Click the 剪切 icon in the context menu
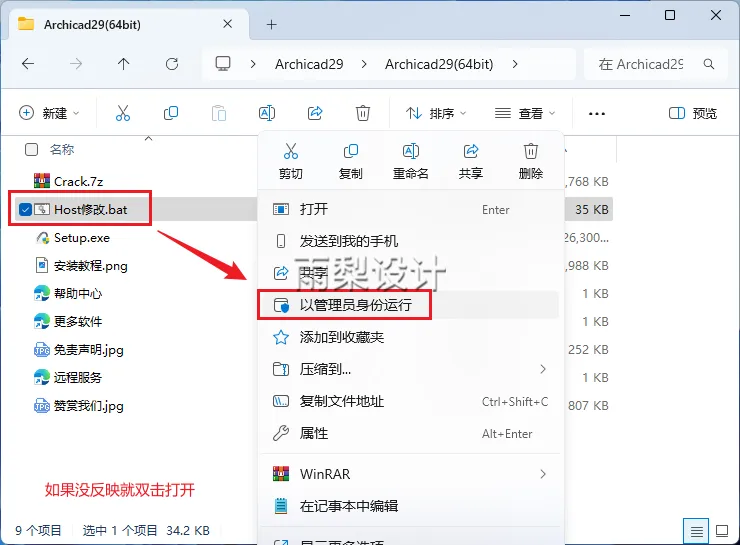Image resolution: width=740 pixels, height=545 pixels. 291,151
